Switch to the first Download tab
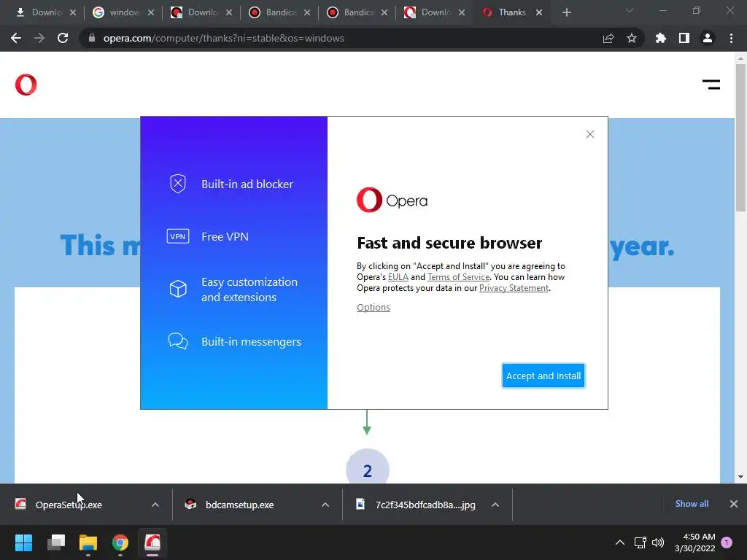Viewport: 747px width, 560px height. pyautogui.click(x=46, y=12)
